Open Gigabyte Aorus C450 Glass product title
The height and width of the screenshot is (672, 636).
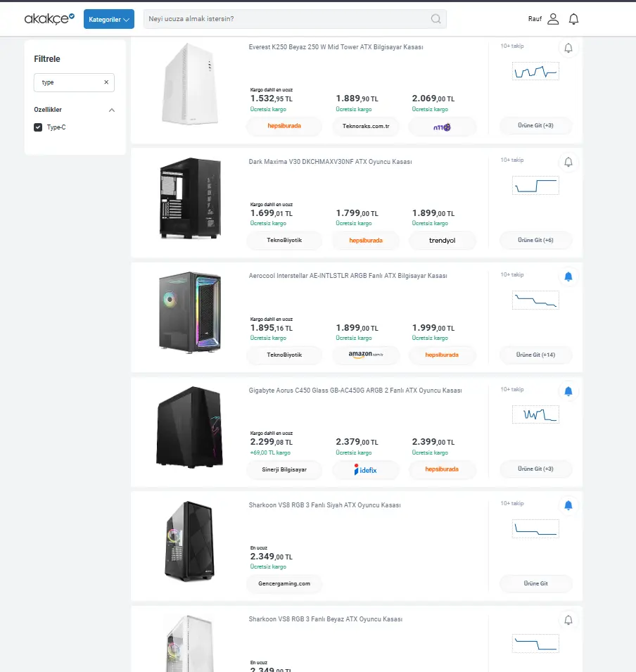(355, 391)
